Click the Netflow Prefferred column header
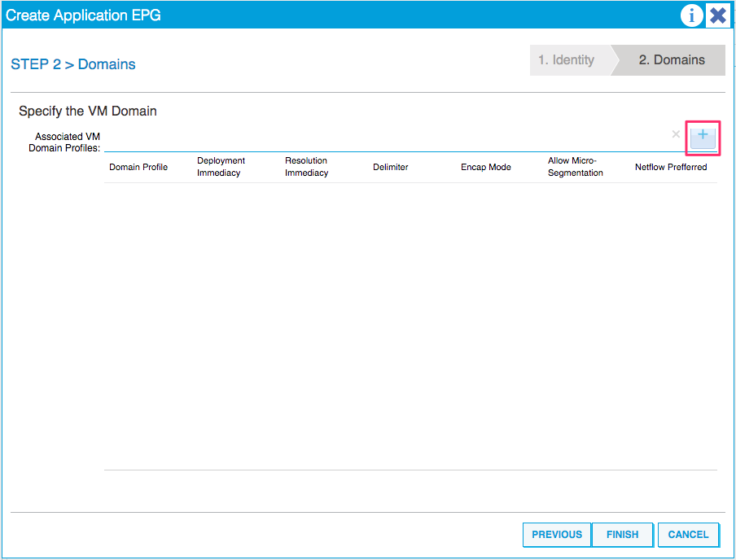The width and height of the screenshot is (736, 560). point(671,167)
